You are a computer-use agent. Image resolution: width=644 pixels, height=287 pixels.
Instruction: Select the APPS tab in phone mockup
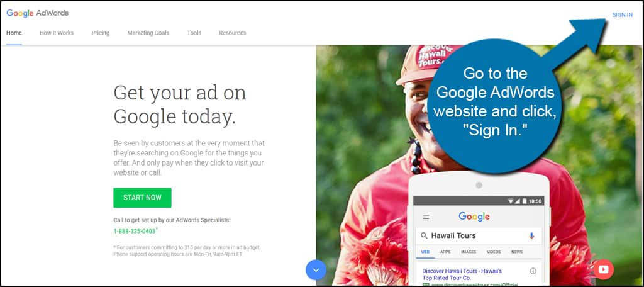(x=445, y=252)
